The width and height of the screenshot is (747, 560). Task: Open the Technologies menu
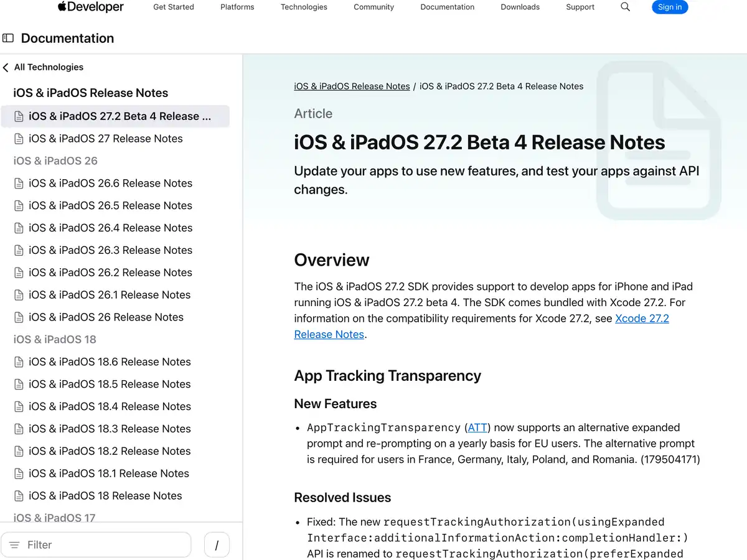(304, 7)
